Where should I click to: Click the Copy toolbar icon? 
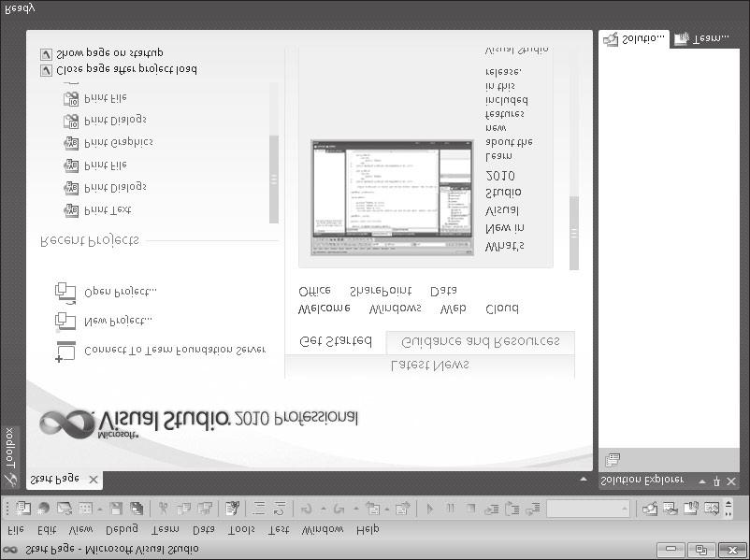point(183,509)
